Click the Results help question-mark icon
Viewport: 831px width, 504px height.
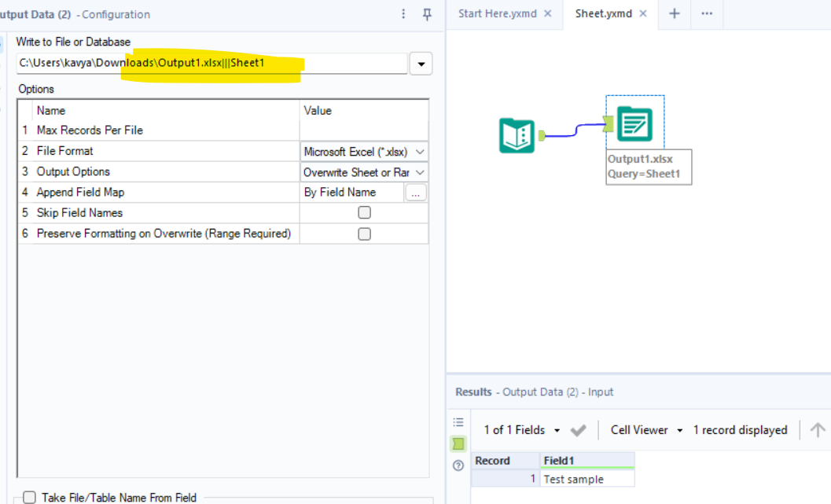458,465
